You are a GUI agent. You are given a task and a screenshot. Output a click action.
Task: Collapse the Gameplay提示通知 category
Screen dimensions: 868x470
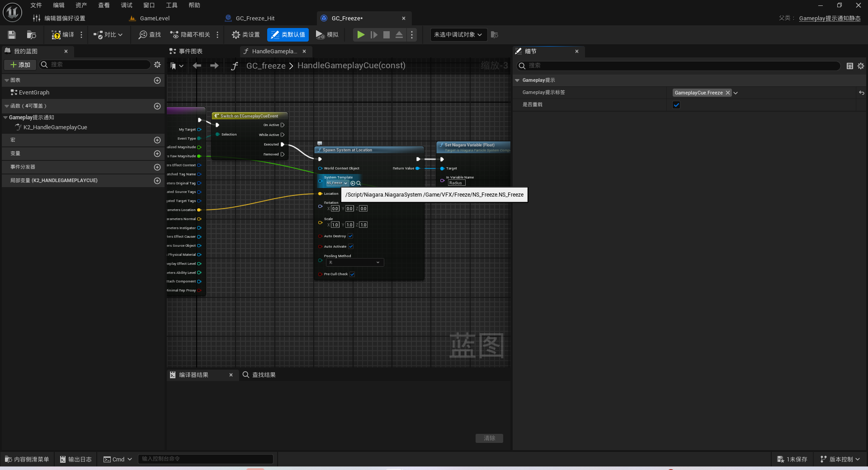5,117
